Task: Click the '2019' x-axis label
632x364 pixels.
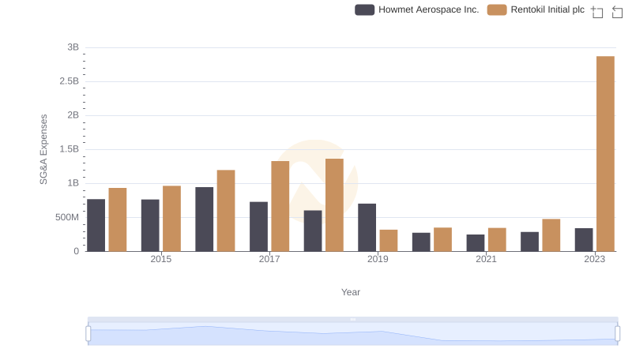Action: (378, 259)
